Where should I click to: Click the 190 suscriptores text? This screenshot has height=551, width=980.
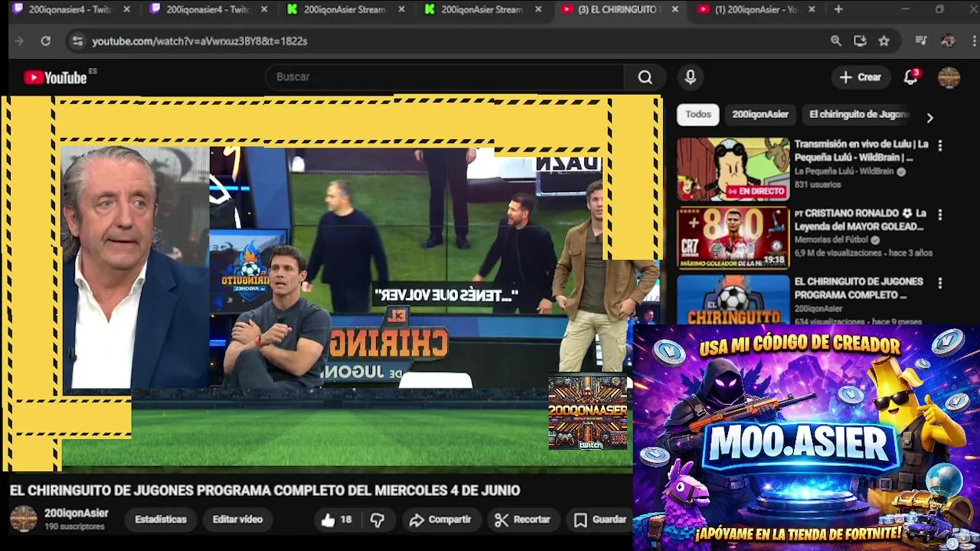[x=74, y=527]
